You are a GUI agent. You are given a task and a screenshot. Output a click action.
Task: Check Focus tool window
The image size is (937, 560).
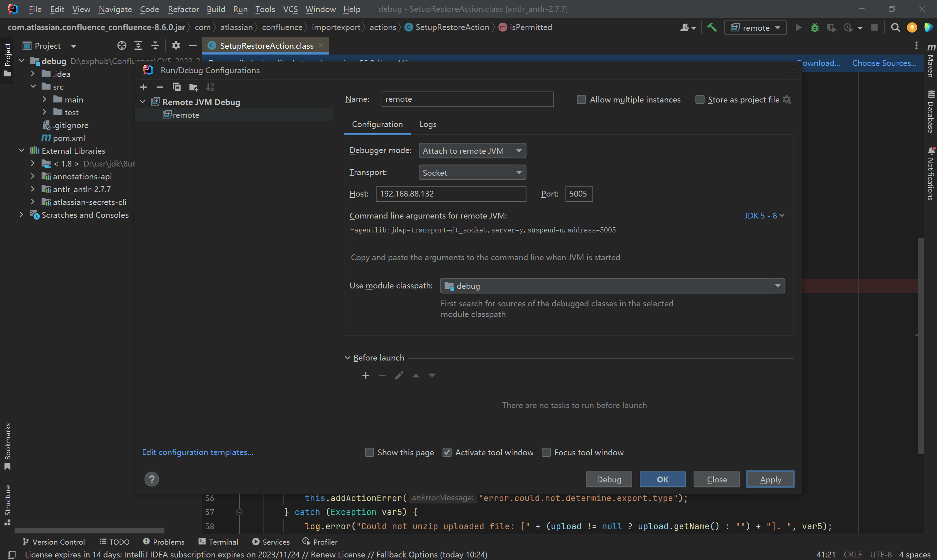tap(546, 452)
